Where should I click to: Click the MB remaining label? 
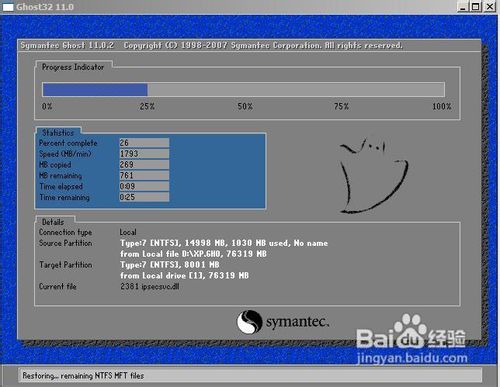[x=60, y=176]
